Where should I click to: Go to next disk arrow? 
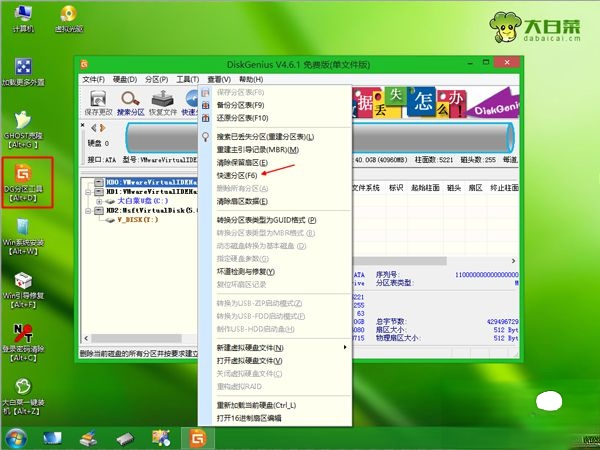pyautogui.click(x=103, y=128)
